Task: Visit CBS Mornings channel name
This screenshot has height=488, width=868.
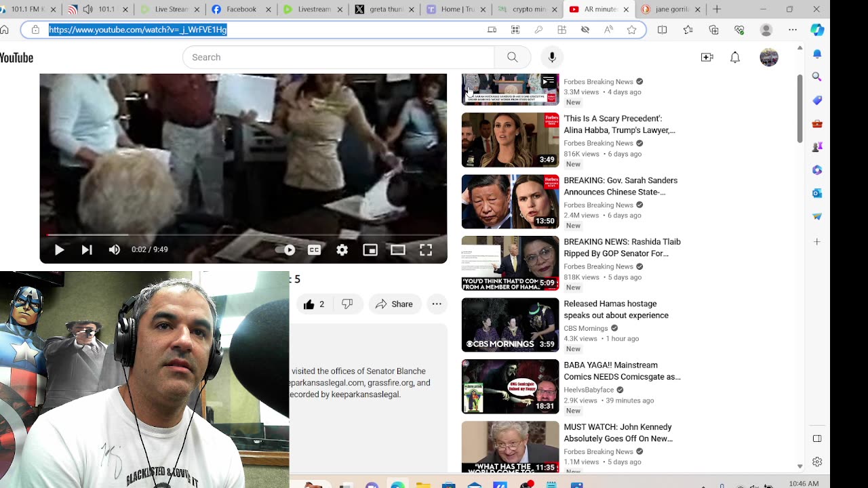Action: [x=586, y=328]
